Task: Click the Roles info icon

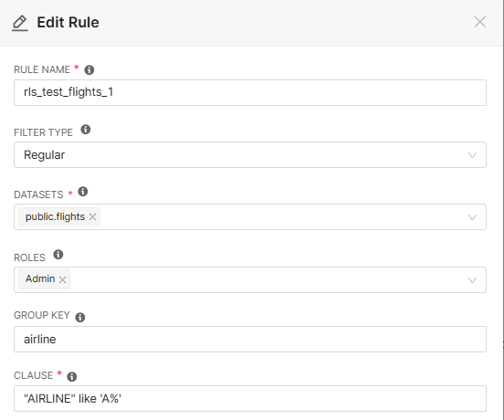Action: [58, 255]
